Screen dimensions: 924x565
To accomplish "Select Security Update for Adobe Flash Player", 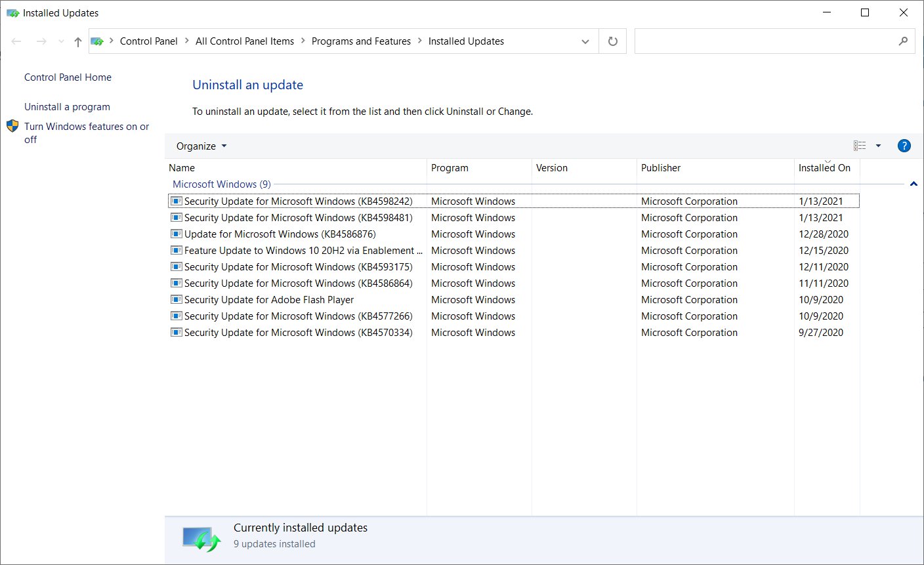I will (x=269, y=300).
